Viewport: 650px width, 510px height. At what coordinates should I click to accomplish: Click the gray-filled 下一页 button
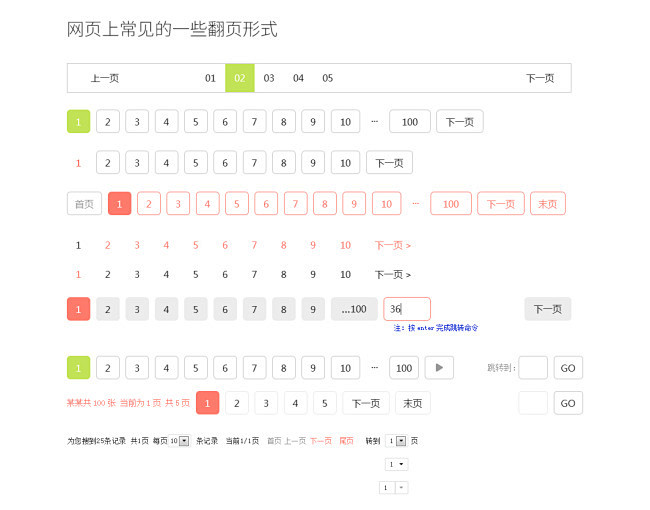click(548, 309)
